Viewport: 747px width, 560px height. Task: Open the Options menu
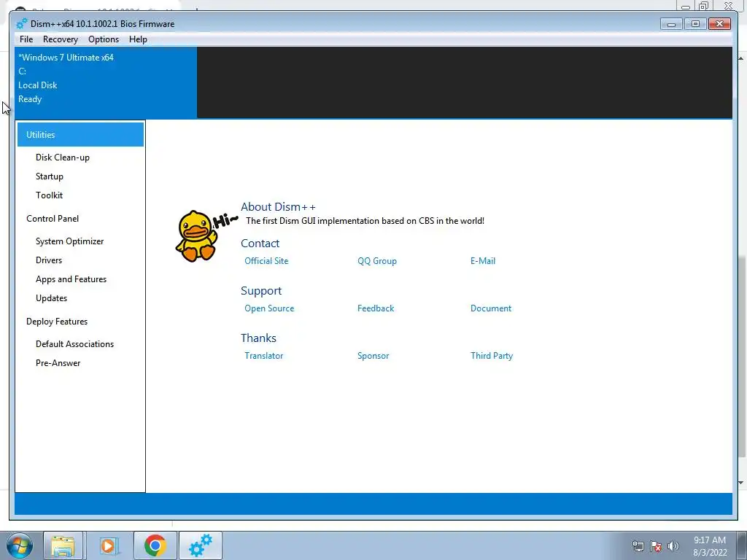[x=104, y=39]
